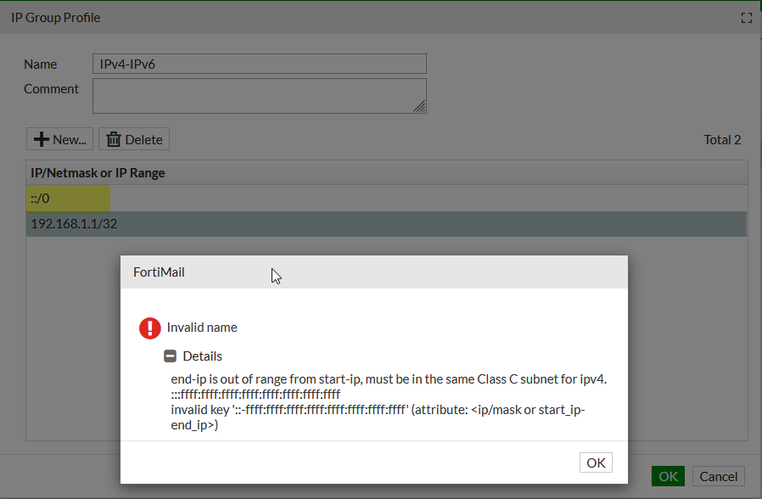Click the Name field label
Screen dimensions: 762x499
40,64
